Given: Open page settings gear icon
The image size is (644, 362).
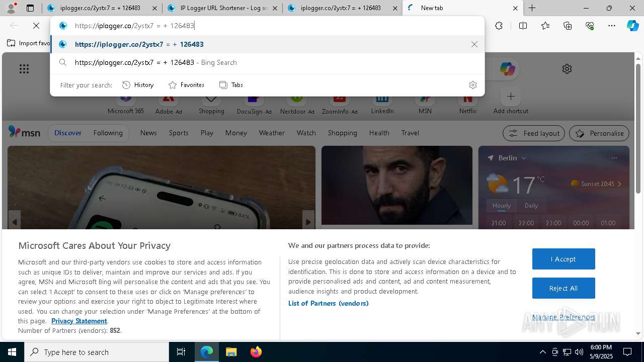Looking at the screenshot, I should [567, 69].
